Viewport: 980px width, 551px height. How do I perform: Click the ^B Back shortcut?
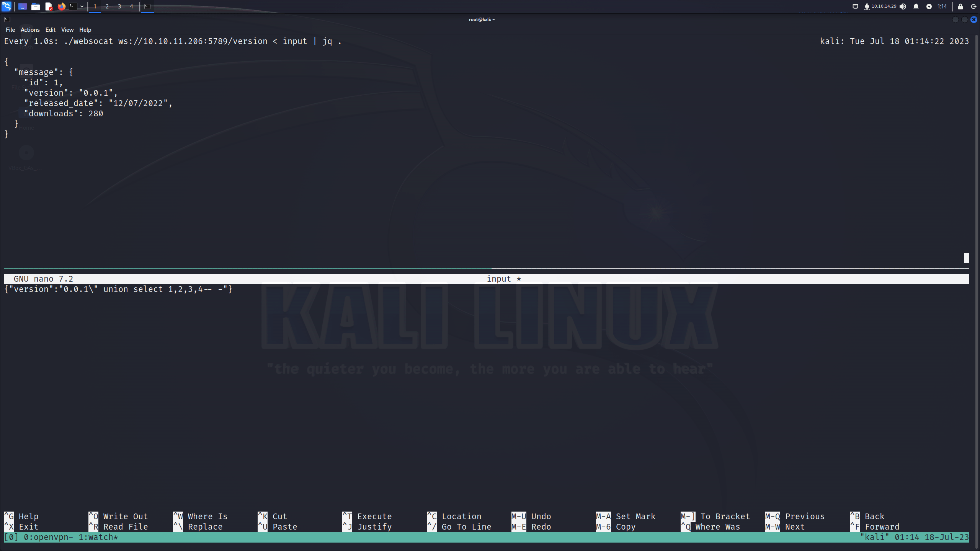coord(867,517)
